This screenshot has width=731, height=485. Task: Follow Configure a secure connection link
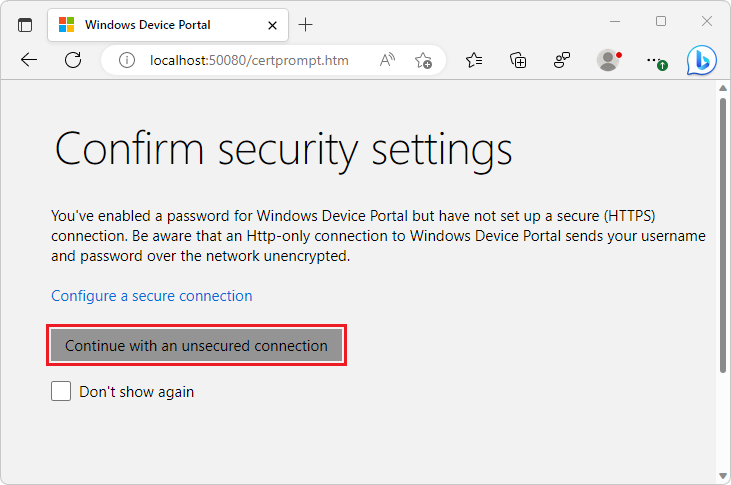click(x=152, y=296)
